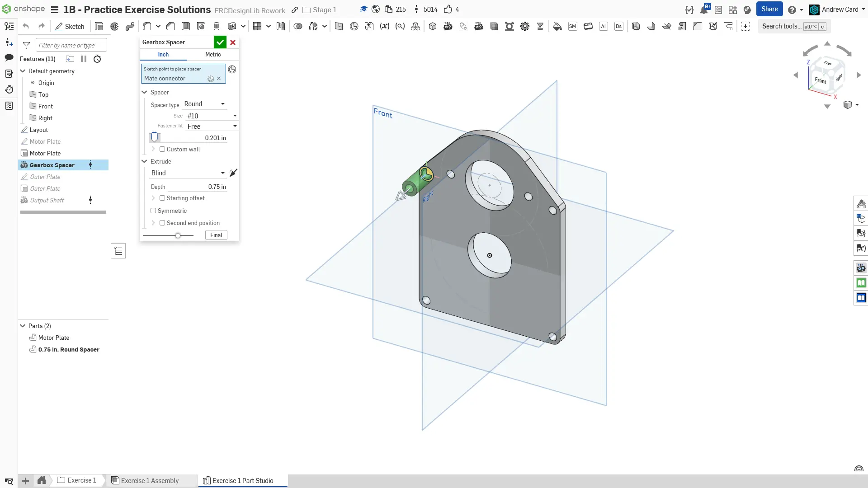Cancel Gearbox Spacer dialog with red X

[x=233, y=42]
